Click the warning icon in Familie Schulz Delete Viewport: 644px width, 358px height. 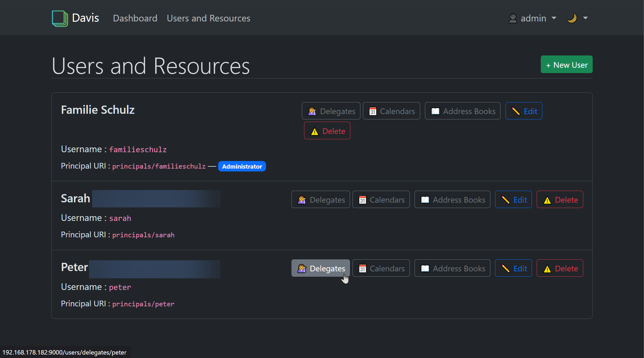[314, 131]
